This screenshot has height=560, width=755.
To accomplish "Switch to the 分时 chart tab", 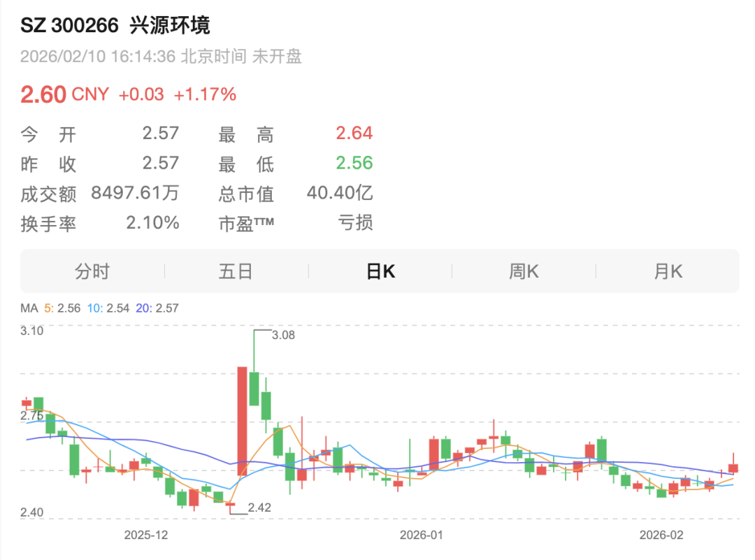I will click(x=92, y=271).
